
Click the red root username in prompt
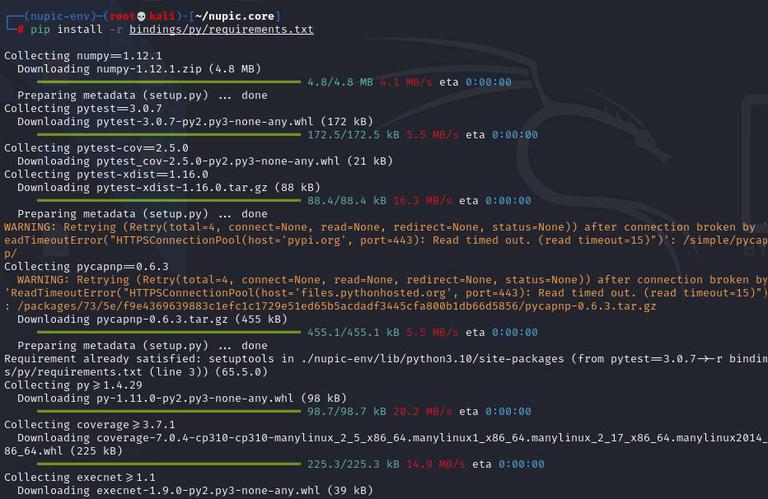[122, 16]
